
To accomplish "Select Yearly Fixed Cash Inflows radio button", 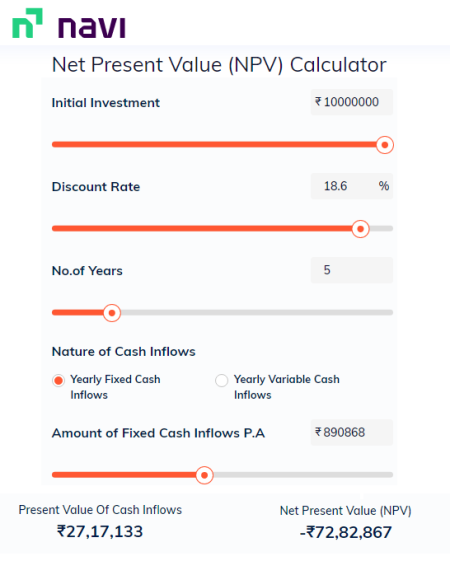I will tap(58, 380).
